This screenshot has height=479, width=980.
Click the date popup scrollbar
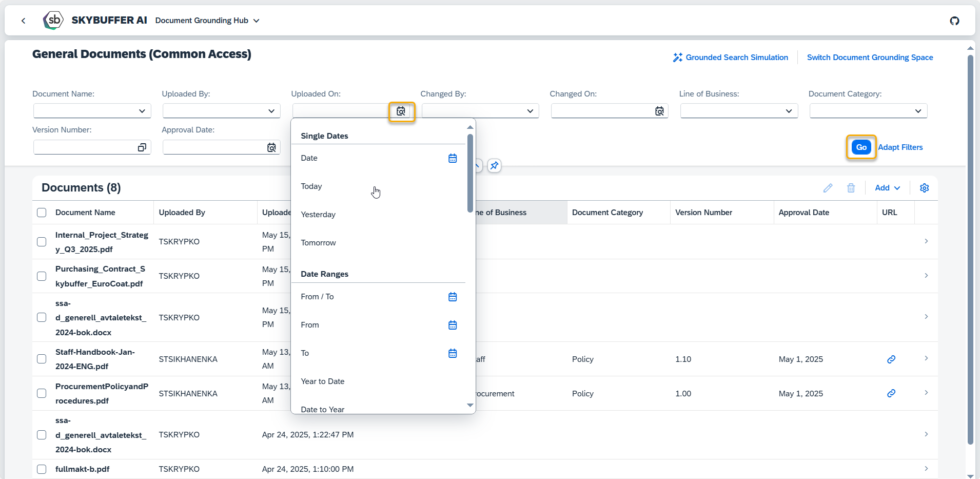(470, 174)
